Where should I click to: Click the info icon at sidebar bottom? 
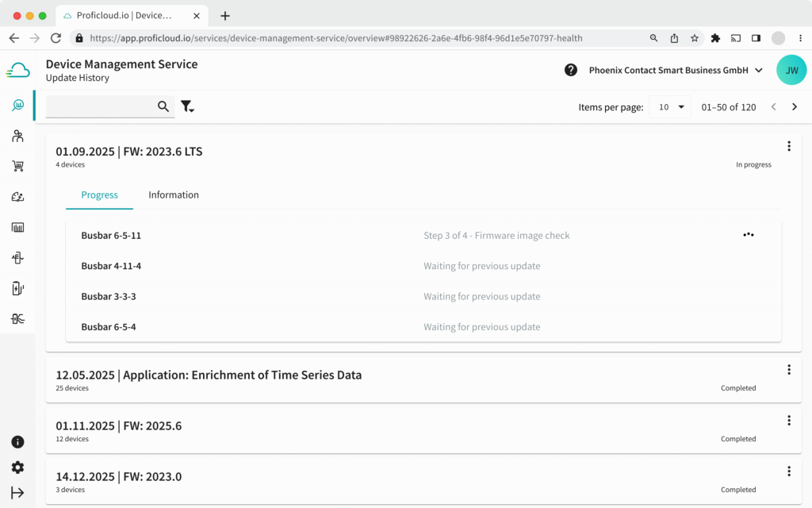(x=17, y=442)
